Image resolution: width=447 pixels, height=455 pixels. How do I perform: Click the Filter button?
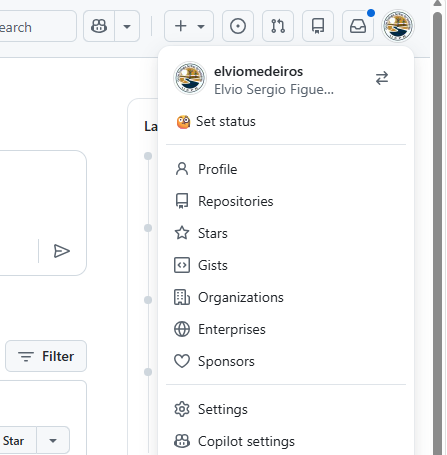tap(46, 356)
